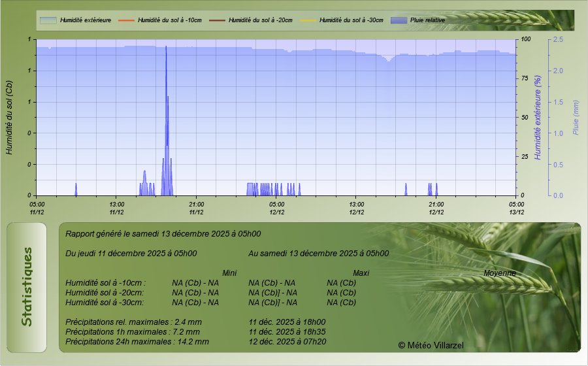The height and width of the screenshot is (366, 588).
Task: Click the orange -10cm soil humidity legend line
Action: pos(125,20)
